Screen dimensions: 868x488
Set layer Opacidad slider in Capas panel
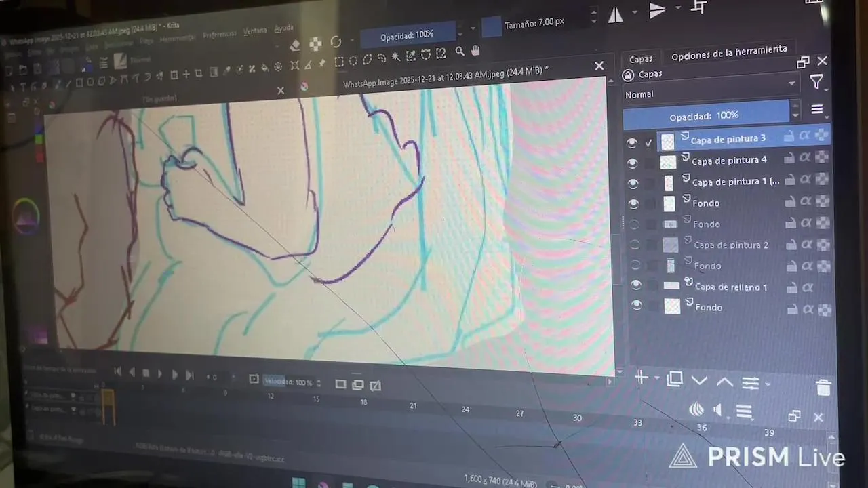[x=706, y=115]
